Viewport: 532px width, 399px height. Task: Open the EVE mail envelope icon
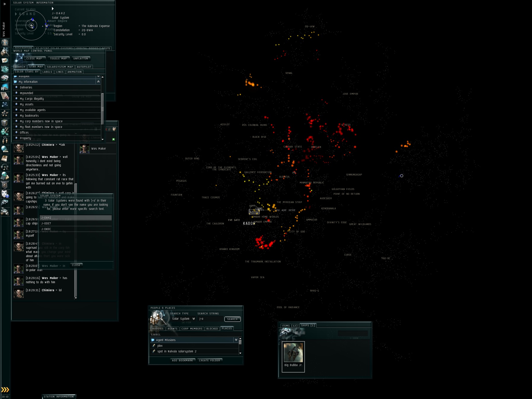point(5,61)
